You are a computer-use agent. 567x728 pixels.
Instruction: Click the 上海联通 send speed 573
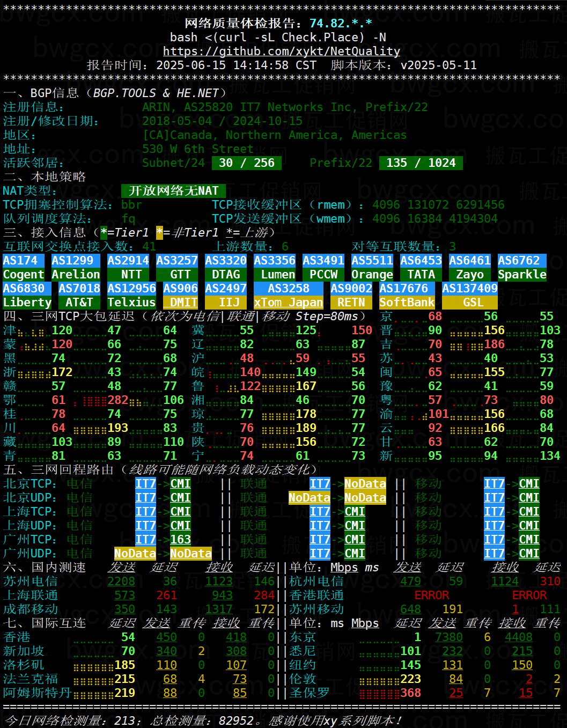point(124,595)
